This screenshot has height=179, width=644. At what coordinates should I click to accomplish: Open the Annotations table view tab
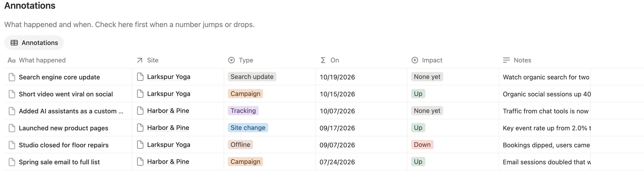(34, 43)
